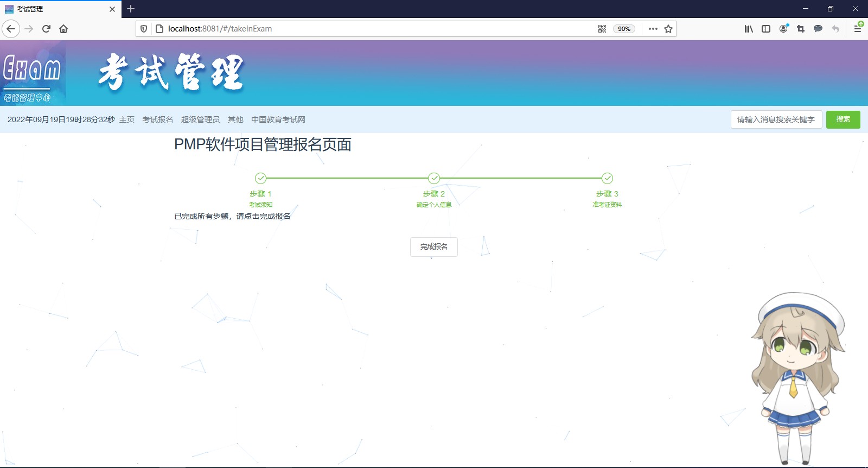Show site information page icon
Image resolution: width=868 pixels, height=468 pixels.
point(159,29)
